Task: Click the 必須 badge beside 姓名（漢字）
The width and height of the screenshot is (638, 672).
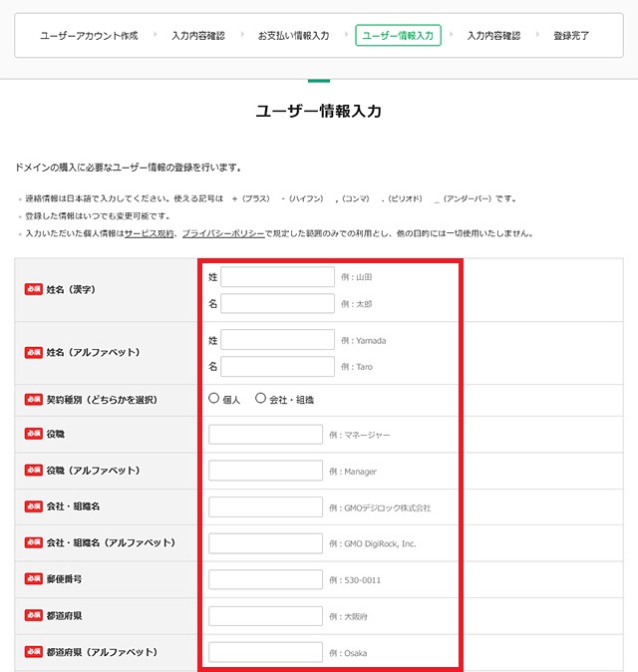Action: [34, 289]
